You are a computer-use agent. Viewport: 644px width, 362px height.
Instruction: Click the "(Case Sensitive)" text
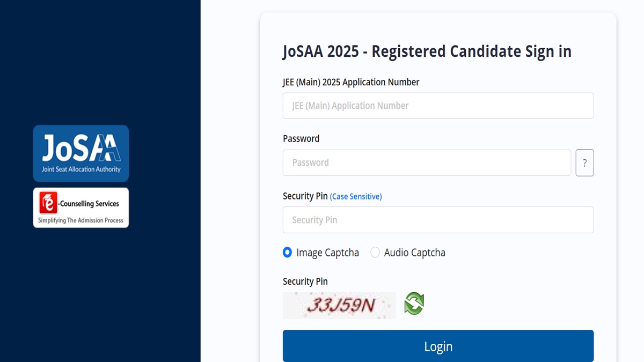[x=356, y=197]
